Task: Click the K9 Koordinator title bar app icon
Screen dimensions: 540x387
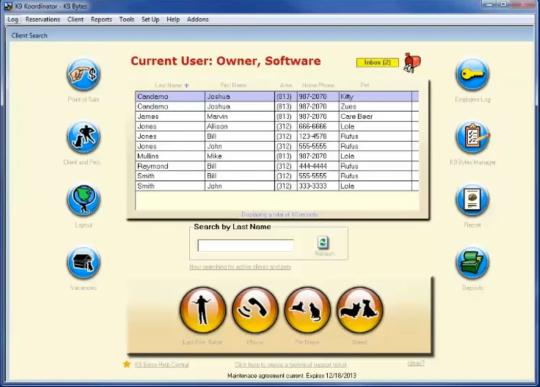Action: 8,6
